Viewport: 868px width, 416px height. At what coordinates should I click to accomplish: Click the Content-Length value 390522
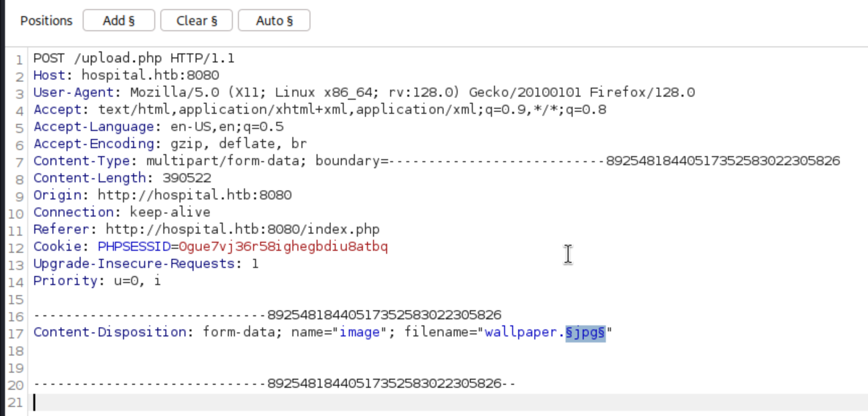[x=187, y=178]
